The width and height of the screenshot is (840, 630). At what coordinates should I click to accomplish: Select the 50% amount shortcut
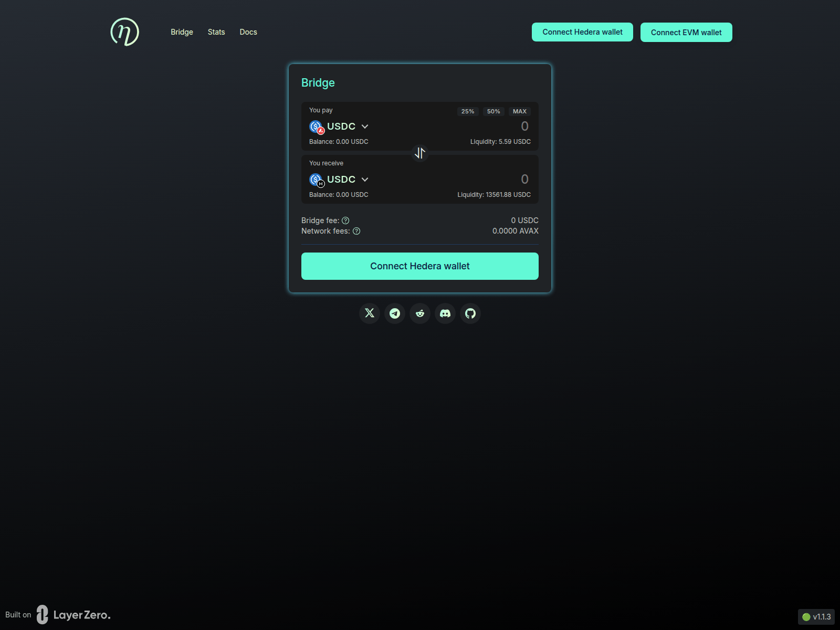pos(493,111)
